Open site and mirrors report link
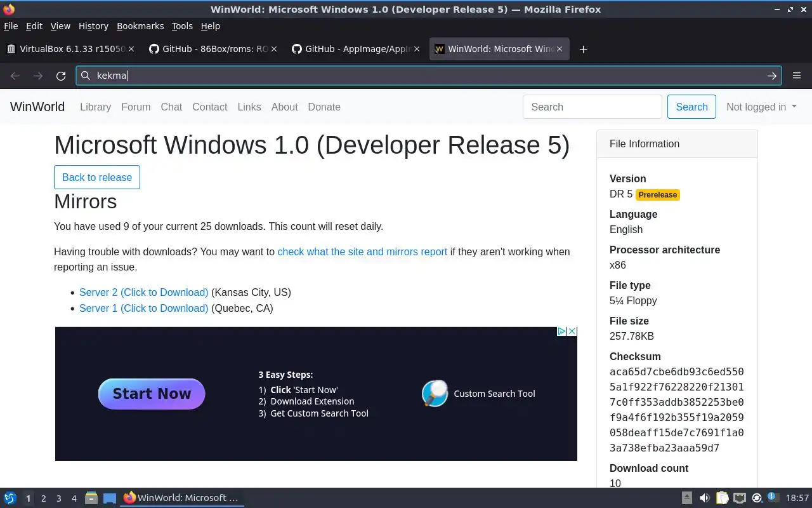 coord(362,252)
